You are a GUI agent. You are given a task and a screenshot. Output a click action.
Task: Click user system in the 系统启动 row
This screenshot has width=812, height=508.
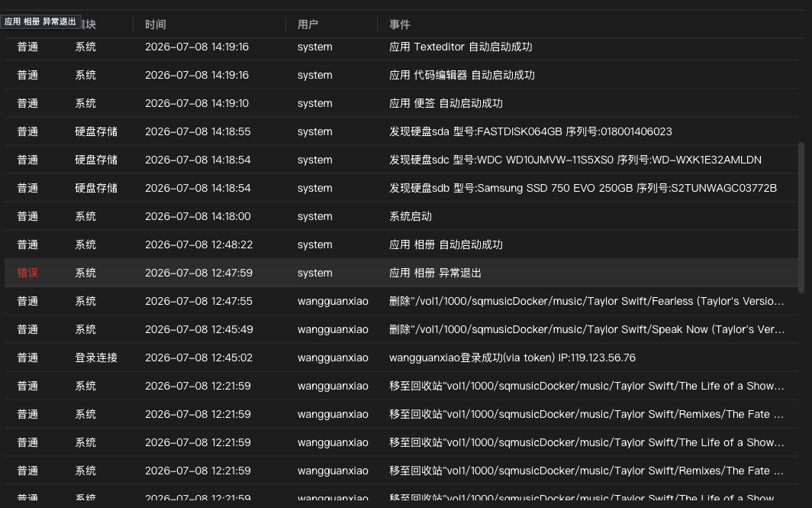pos(315,216)
